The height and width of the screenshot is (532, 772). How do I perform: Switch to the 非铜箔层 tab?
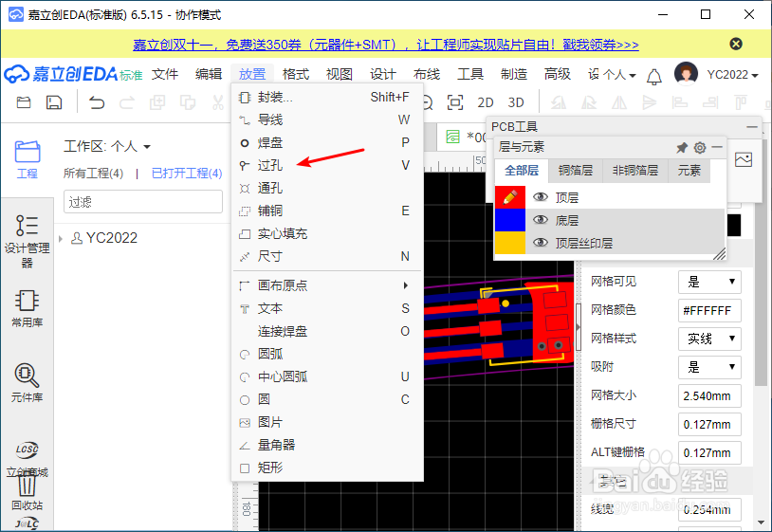(635, 171)
